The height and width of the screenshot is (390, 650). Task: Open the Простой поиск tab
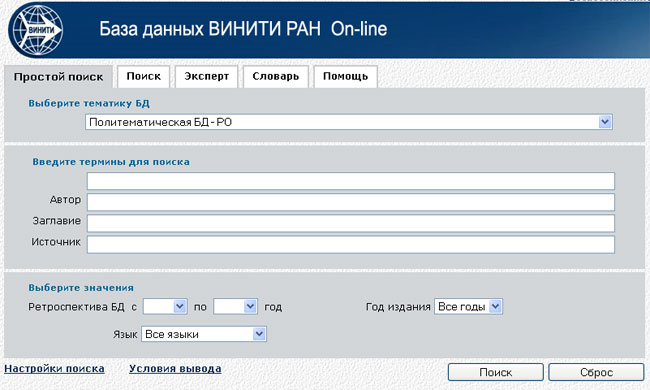(x=58, y=77)
